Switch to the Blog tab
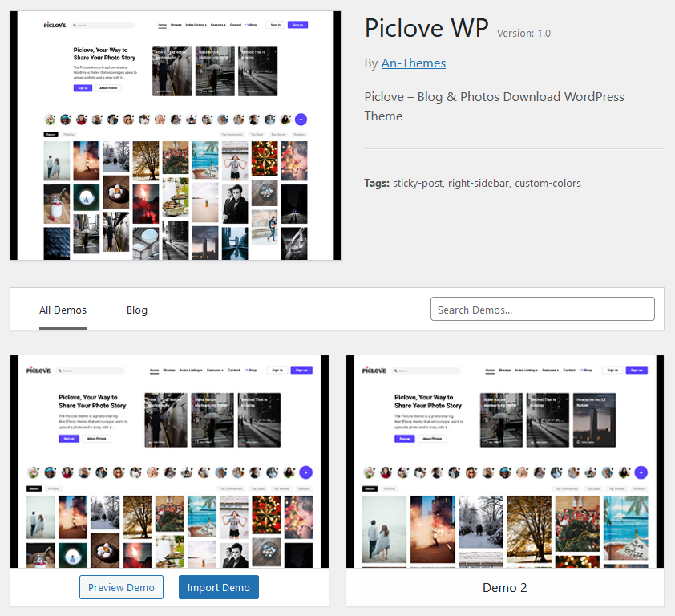675x616 pixels. click(x=137, y=310)
